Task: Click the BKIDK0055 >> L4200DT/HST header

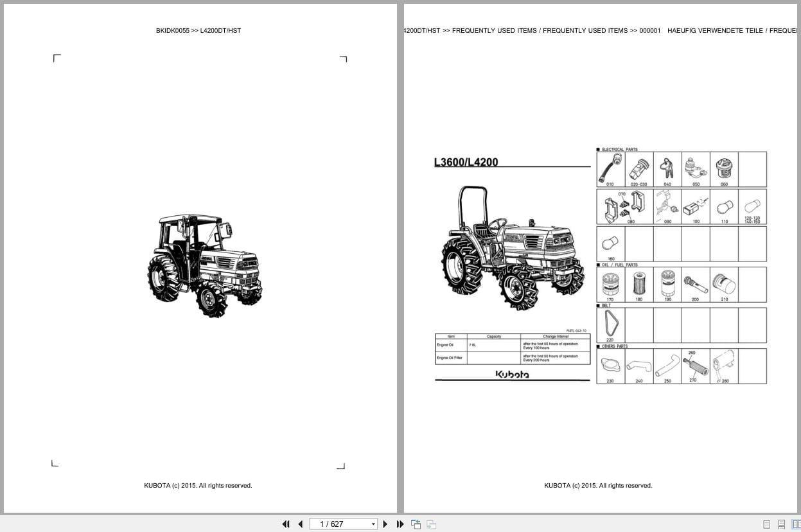Action: [198, 30]
